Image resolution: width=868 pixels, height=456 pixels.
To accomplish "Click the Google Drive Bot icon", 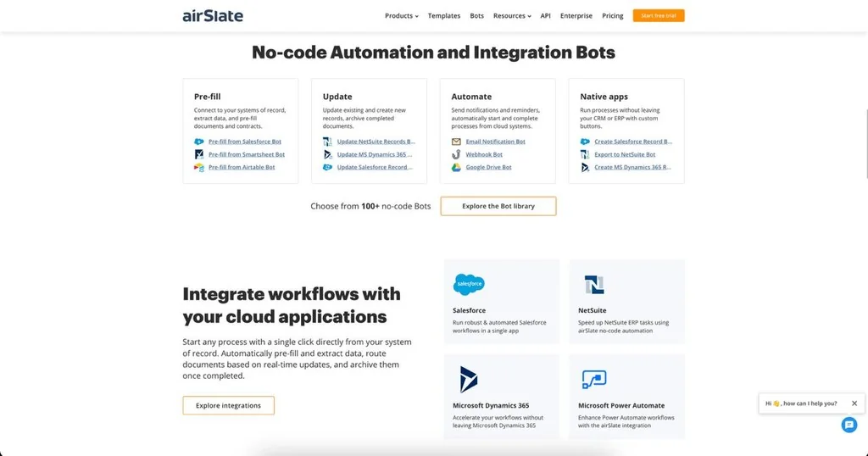I will (456, 167).
